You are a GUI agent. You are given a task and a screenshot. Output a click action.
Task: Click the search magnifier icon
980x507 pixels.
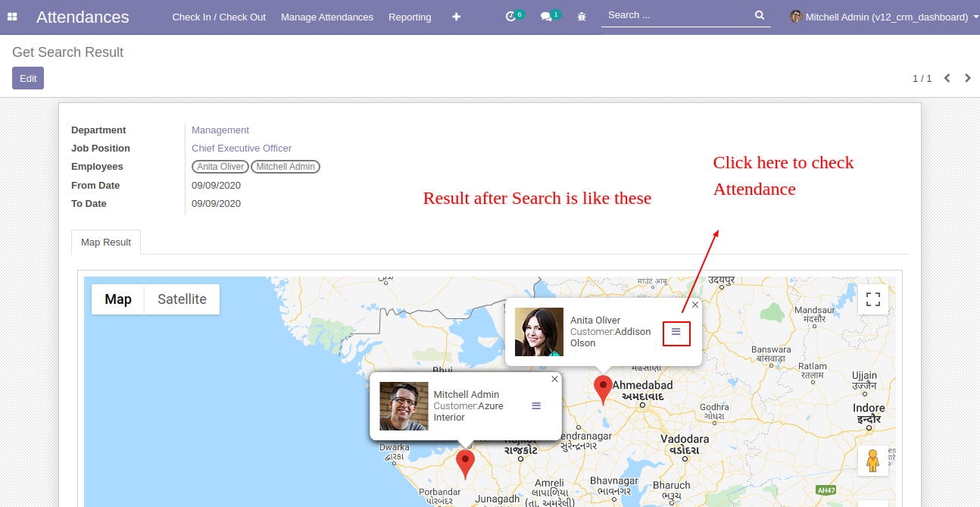click(760, 15)
